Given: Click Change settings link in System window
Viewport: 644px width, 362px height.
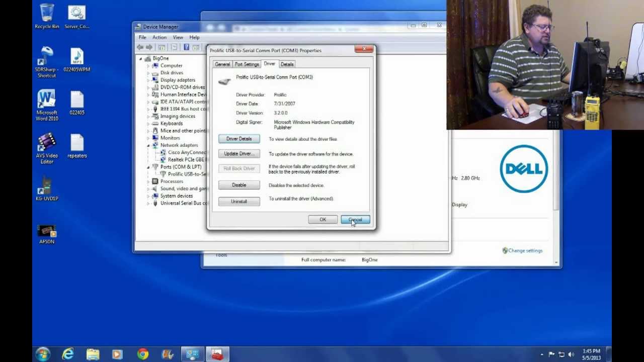Looking at the screenshot, I should pos(525,250).
